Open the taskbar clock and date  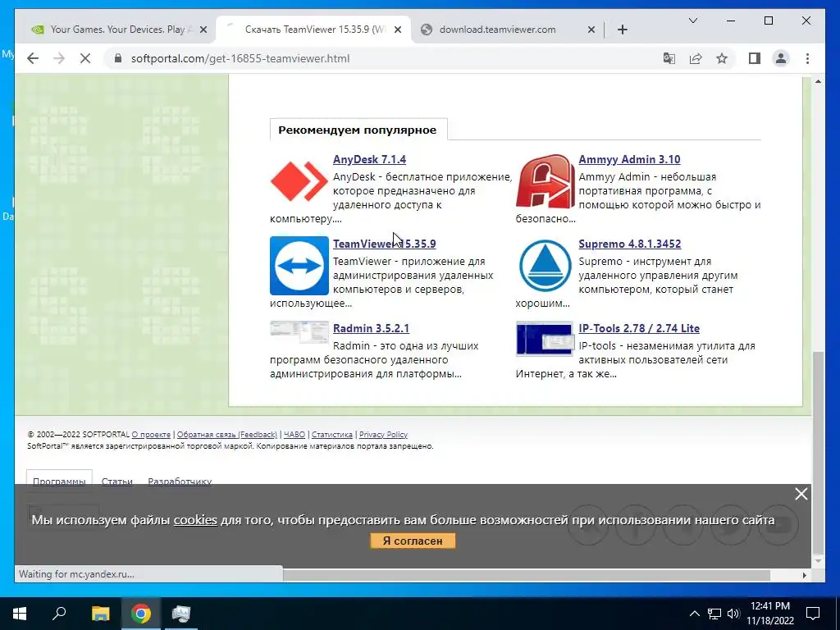[770, 614]
